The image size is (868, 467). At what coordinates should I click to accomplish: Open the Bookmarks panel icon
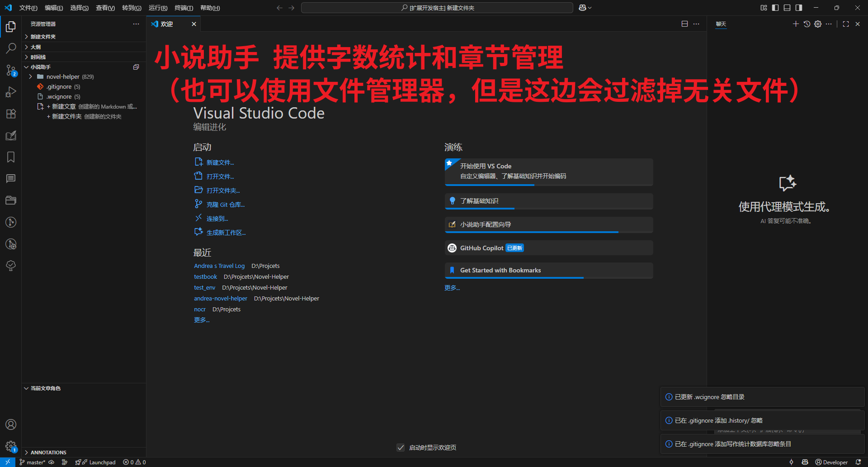pyautogui.click(x=11, y=157)
